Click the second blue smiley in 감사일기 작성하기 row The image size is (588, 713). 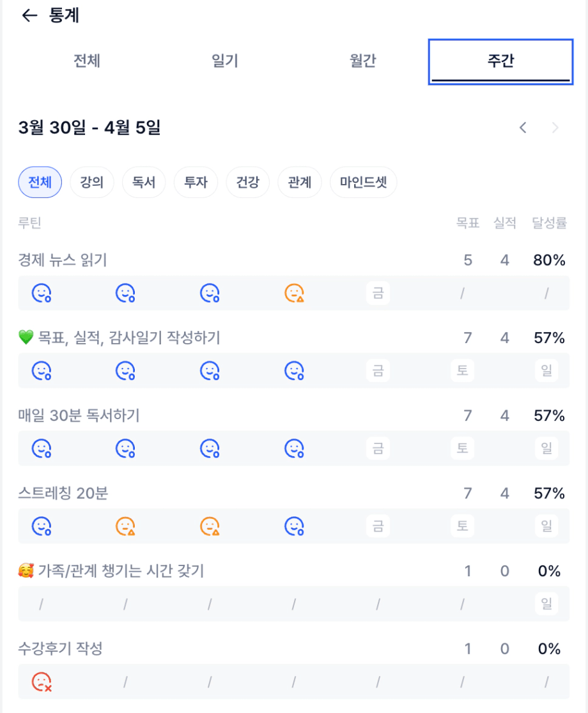pyautogui.click(x=126, y=371)
